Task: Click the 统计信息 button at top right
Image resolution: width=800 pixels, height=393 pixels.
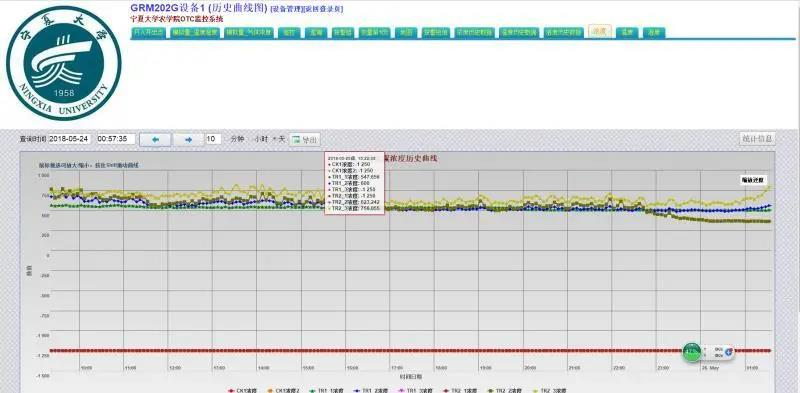Action: pos(758,138)
